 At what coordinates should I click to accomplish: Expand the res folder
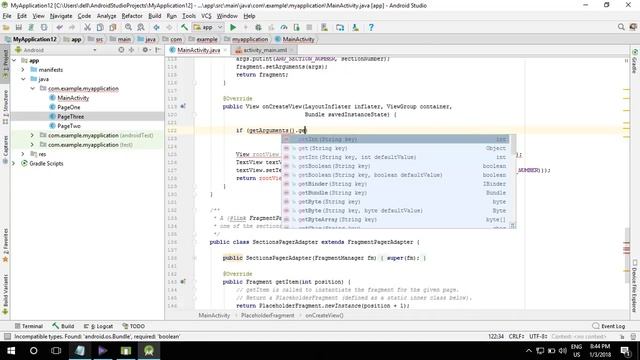pos(23,154)
